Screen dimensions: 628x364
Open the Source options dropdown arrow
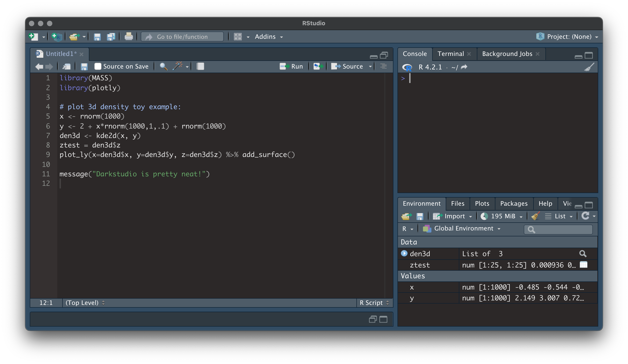click(x=370, y=67)
